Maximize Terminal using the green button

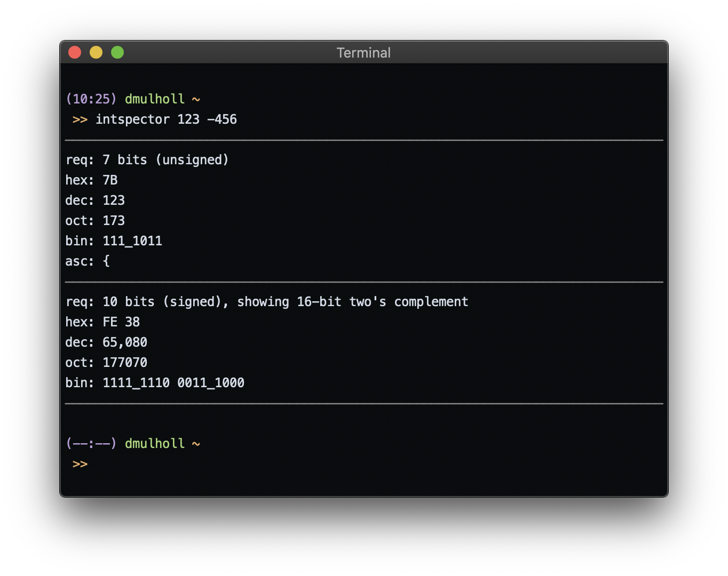click(117, 52)
